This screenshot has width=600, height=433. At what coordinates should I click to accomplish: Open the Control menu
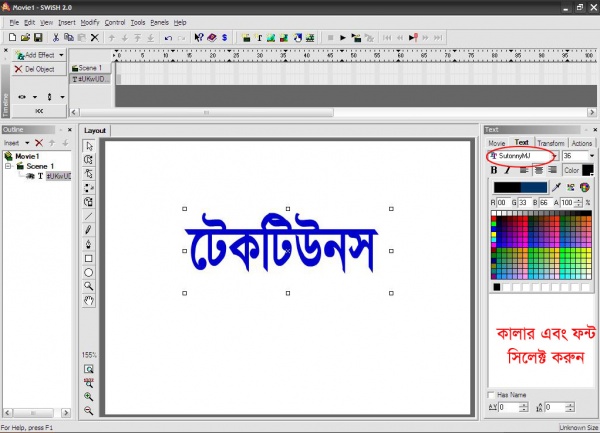point(115,23)
